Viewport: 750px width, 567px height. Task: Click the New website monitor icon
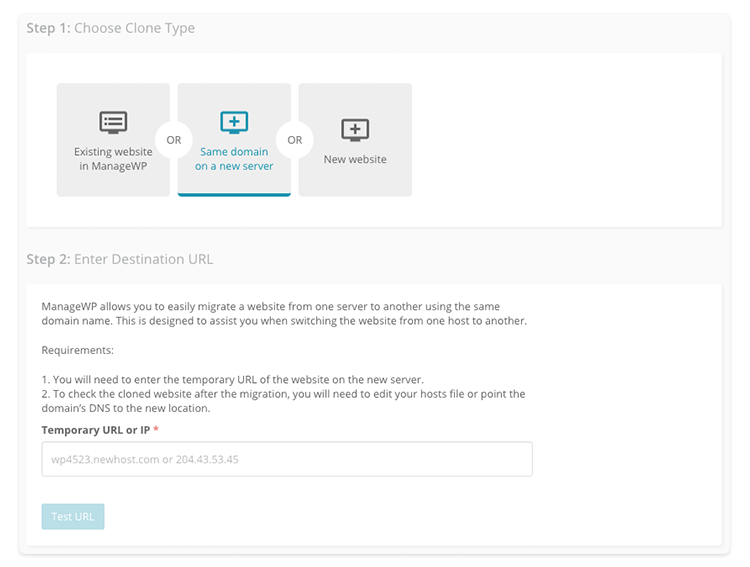pyautogui.click(x=355, y=130)
